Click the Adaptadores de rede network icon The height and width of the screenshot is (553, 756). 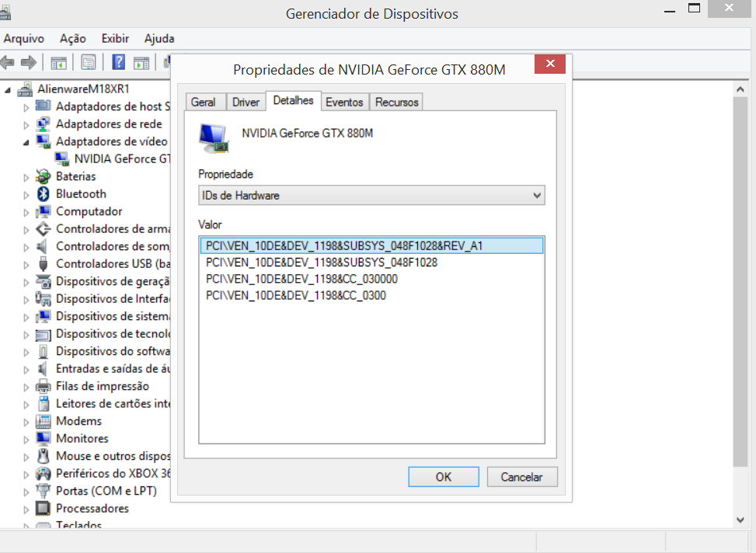(43, 124)
